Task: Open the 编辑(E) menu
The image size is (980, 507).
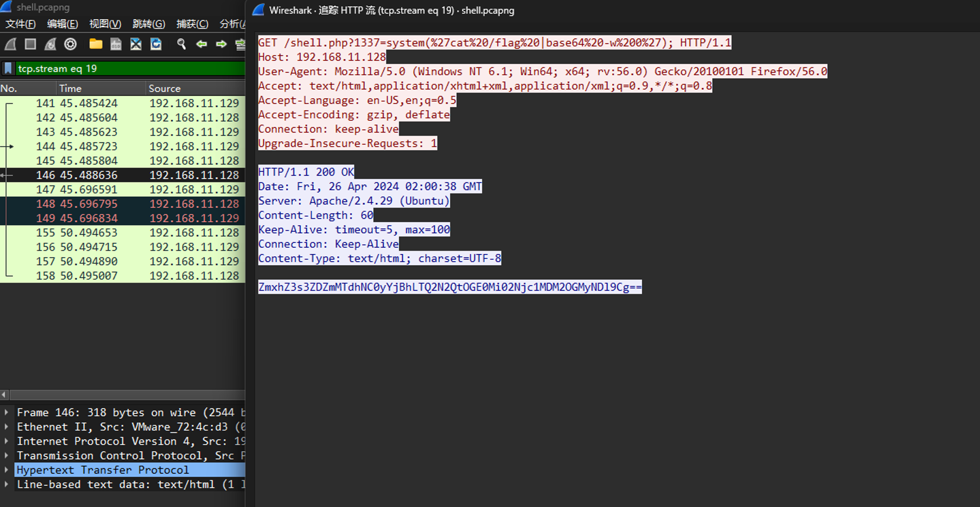Action: tap(62, 24)
